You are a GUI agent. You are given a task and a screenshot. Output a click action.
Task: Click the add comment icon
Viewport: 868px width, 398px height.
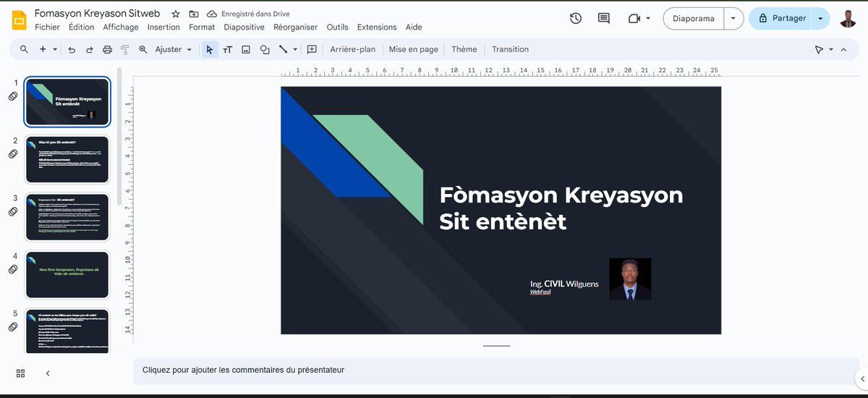[x=312, y=49]
